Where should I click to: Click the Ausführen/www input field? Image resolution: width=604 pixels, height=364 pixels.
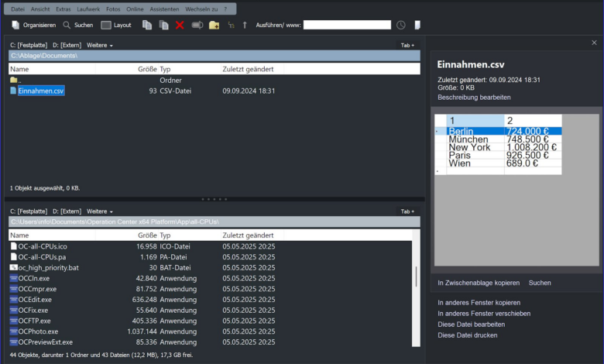[x=347, y=25]
